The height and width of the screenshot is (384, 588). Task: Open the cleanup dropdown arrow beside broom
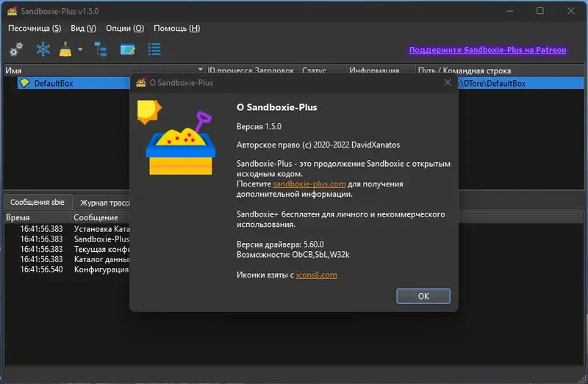click(x=80, y=49)
